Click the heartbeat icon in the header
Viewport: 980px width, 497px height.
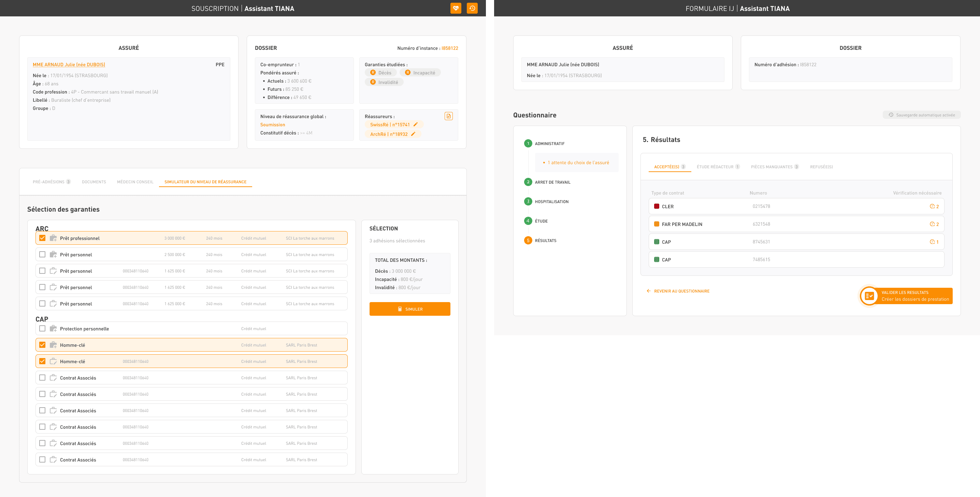coord(456,9)
